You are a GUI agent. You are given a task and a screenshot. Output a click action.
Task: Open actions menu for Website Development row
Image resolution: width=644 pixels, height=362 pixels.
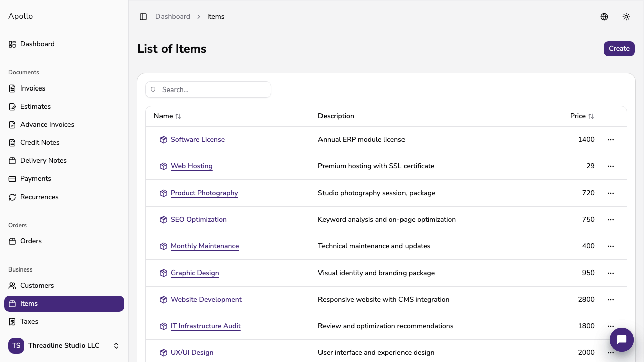[x=611, y=300]
